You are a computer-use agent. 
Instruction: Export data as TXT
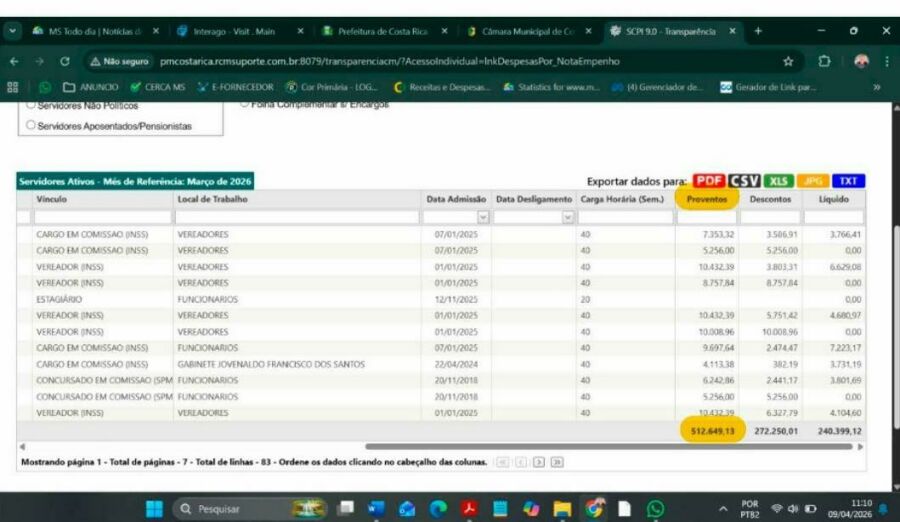point(848,181)
